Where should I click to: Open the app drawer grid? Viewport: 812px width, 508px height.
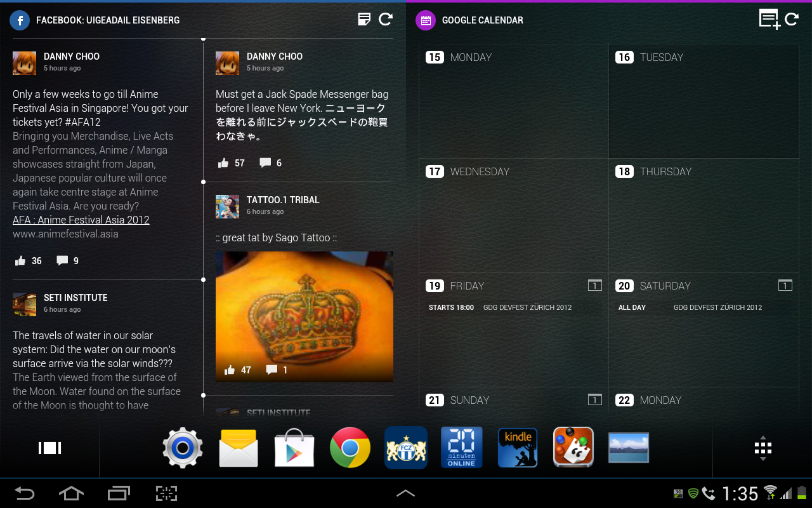[763, 448]
